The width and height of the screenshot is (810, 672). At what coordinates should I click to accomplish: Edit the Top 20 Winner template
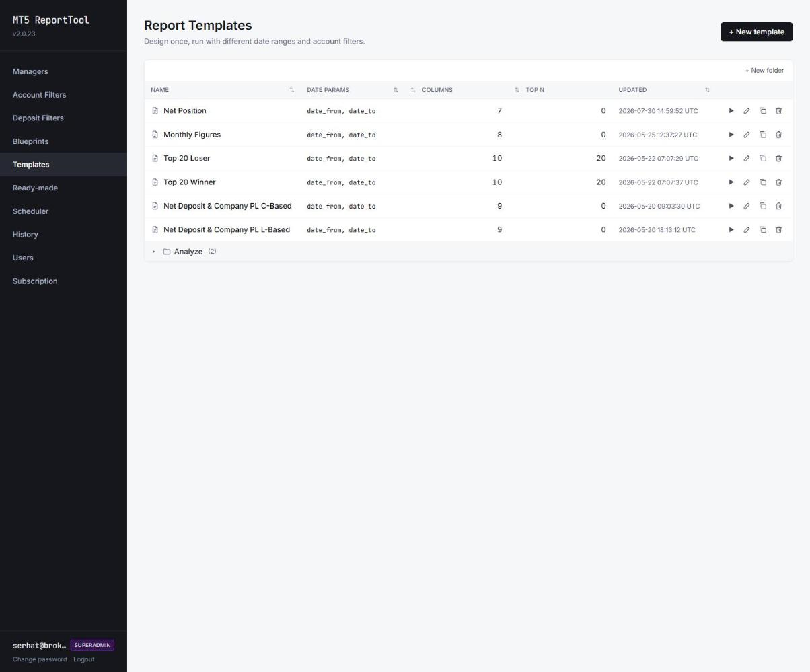pos(747,182)
